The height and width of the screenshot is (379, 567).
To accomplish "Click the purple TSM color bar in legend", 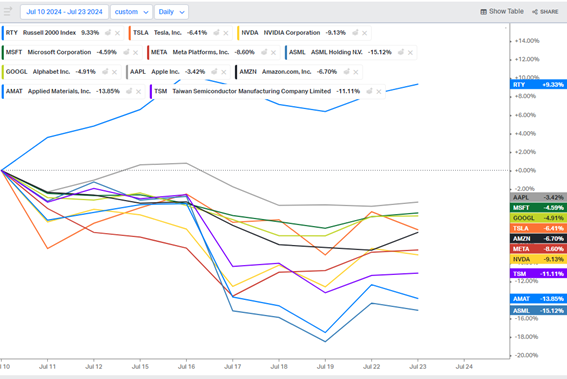I will point(151,91).
